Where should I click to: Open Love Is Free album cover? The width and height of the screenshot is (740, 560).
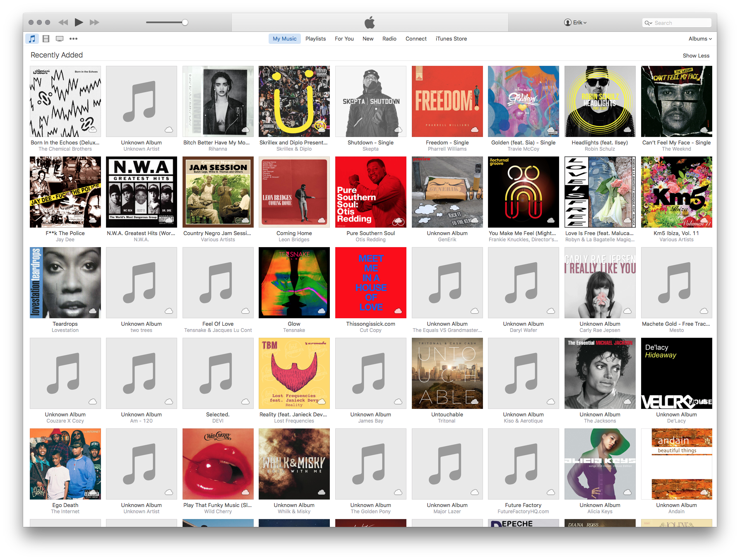click(x=600, y=192)
